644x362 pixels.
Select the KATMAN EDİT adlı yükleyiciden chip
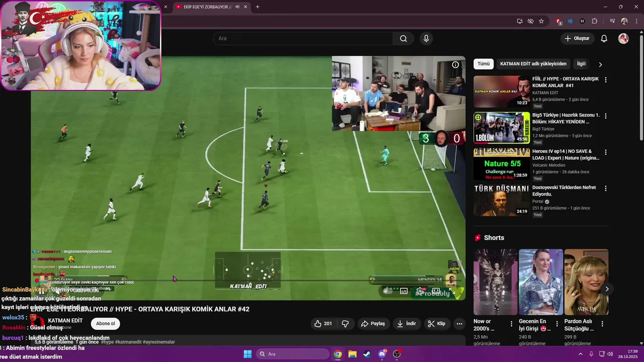pos(533,64)
